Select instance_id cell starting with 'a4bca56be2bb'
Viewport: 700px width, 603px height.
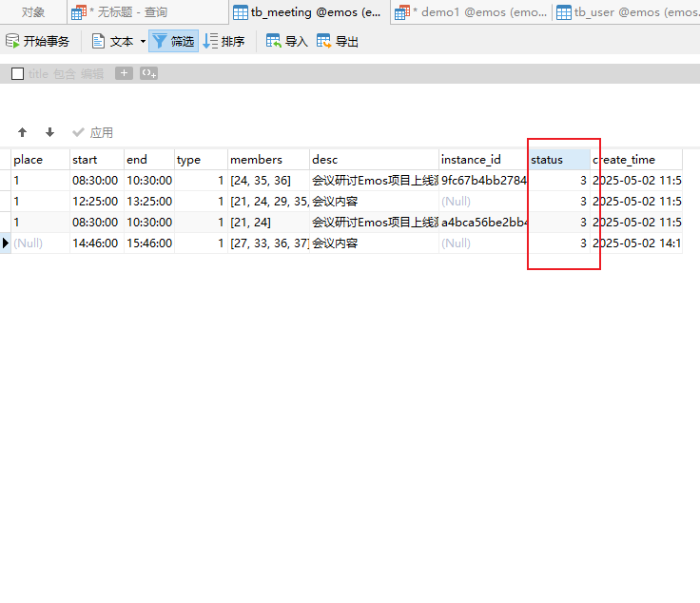[483, 223]
